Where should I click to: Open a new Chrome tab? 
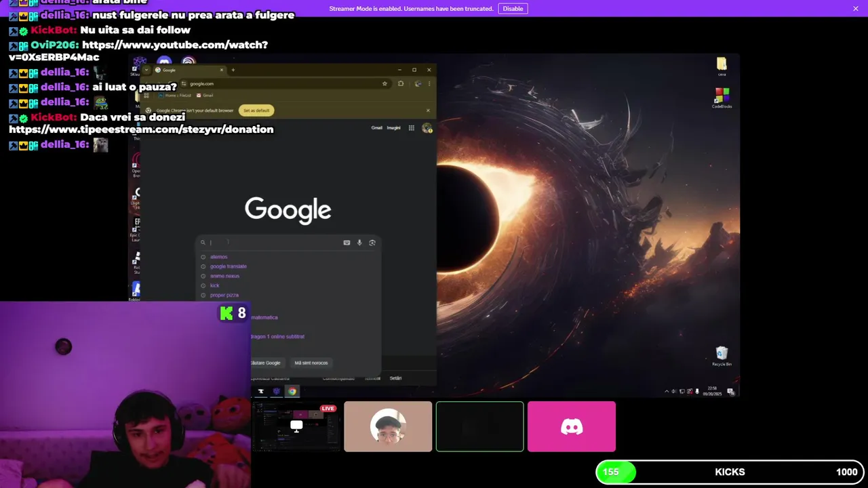[x=233, y=70]
